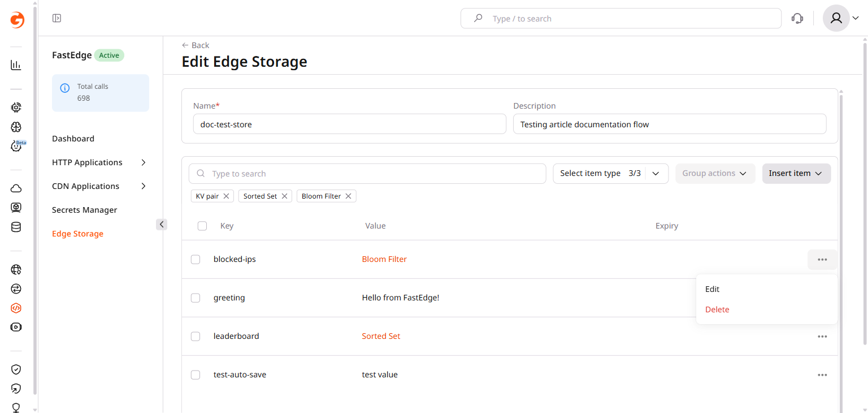Image resolution: width=868 pixels, height=413 pixels.
Task: Open the more options for blocked-ips row
Action: (822, 260)
